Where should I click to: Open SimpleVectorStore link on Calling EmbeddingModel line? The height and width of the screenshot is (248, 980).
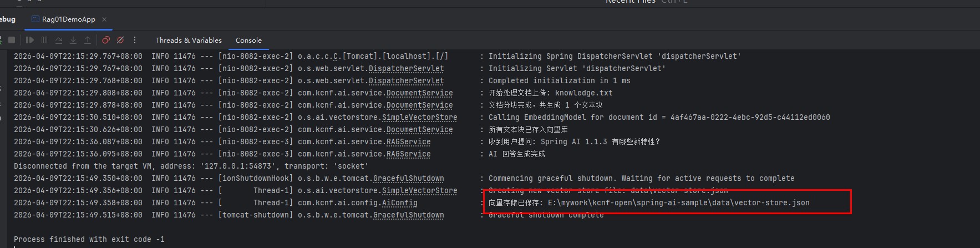(419, 118)
